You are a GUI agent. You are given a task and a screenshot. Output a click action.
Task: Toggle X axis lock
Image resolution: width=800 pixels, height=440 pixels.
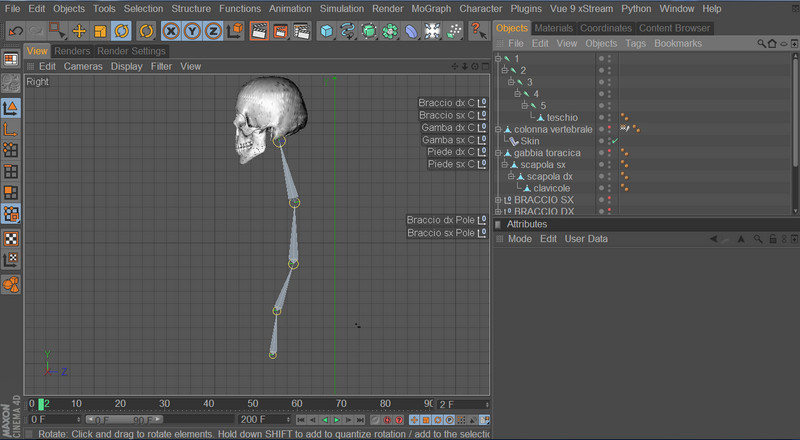coord(172,31)
